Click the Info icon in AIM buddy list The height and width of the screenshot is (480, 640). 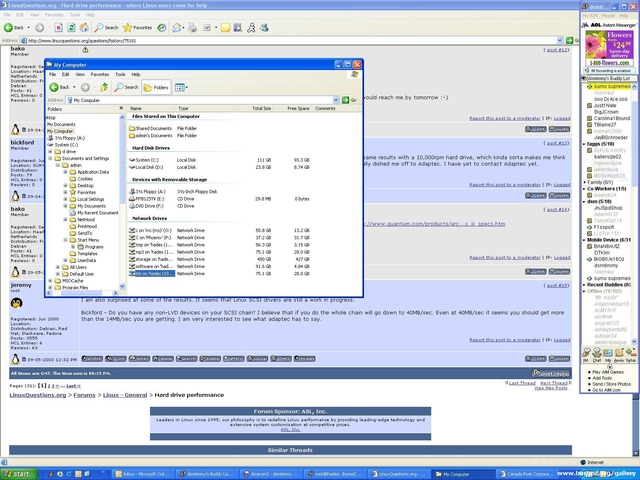(608, 354)
